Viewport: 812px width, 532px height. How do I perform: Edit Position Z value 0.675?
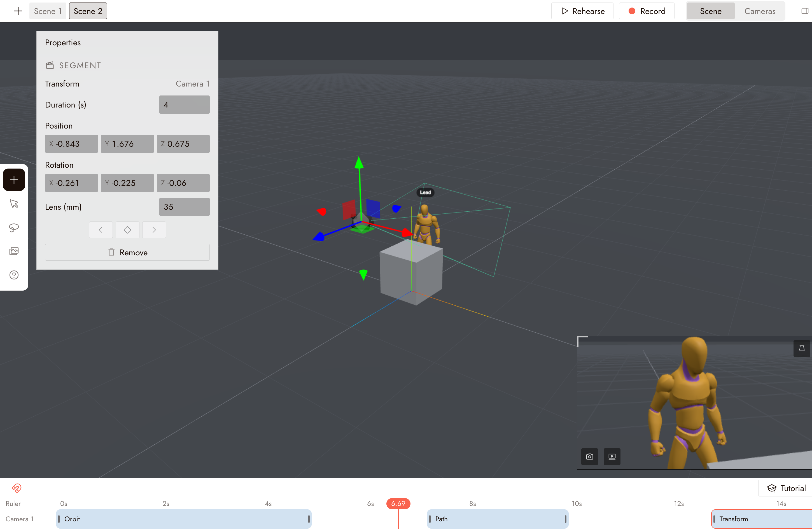183,144
